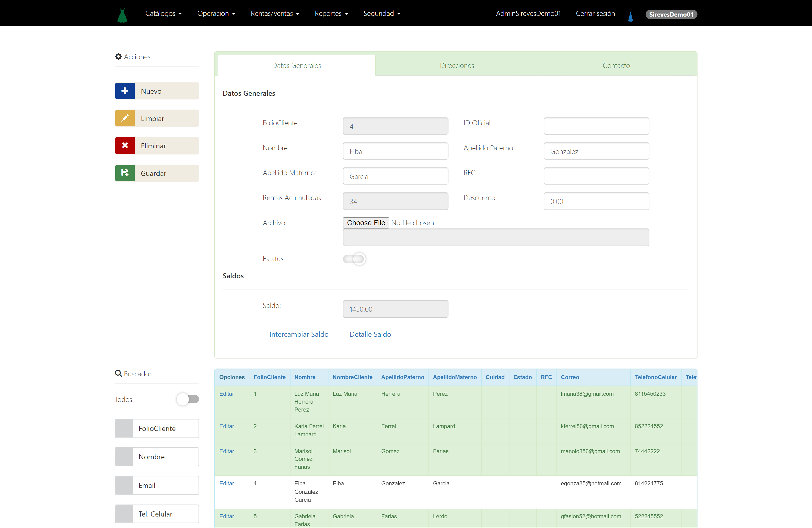
Task: Click the blue dress icon near SirevesDemo01
Action: pyautogui.click(x=630, y=16)
